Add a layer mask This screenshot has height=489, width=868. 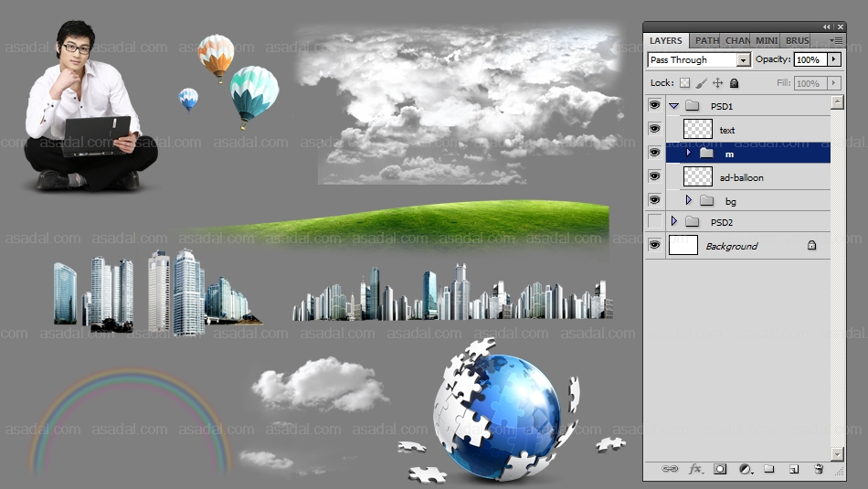coord(720,469)
